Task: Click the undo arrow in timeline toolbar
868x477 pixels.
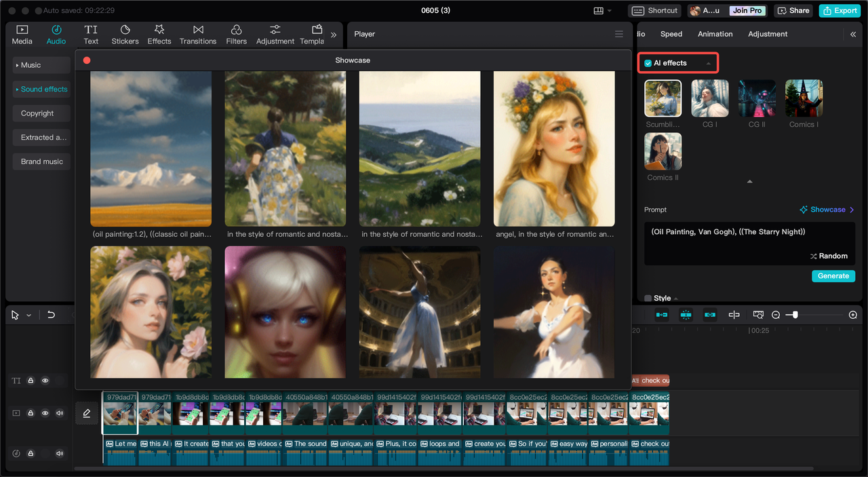Action: (x=51, y=315)
